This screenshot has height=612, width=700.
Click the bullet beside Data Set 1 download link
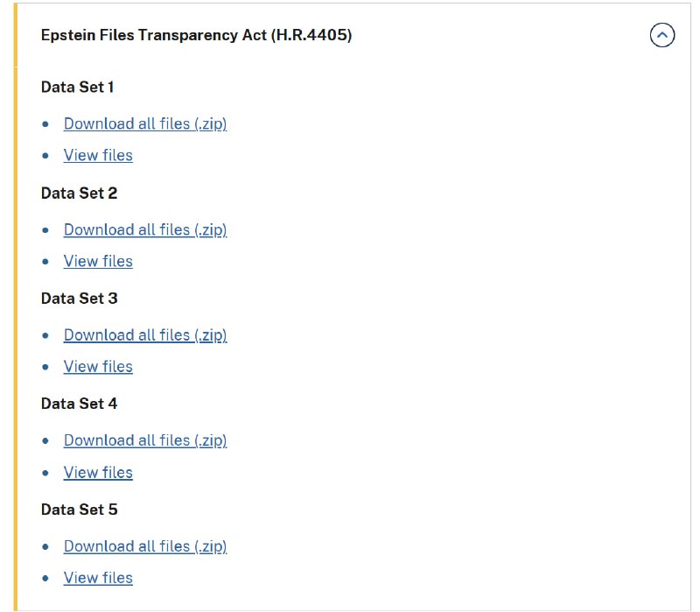click(46, 124)
